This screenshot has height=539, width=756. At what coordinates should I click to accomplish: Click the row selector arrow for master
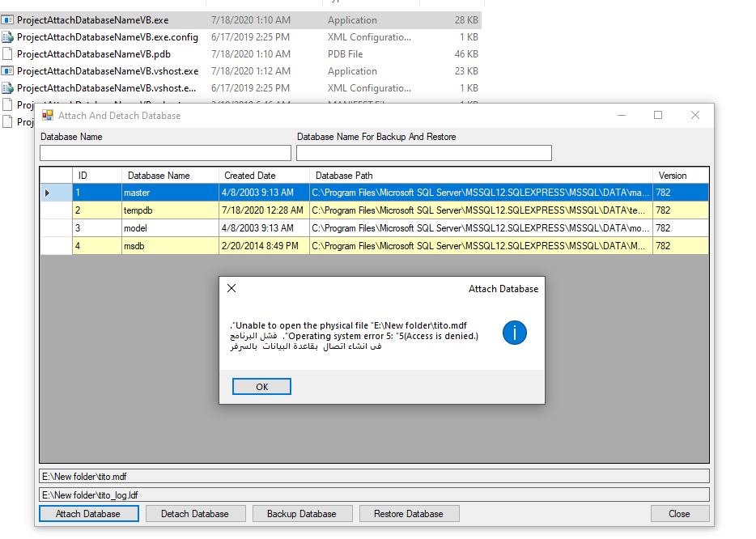[x=48, y=193]
